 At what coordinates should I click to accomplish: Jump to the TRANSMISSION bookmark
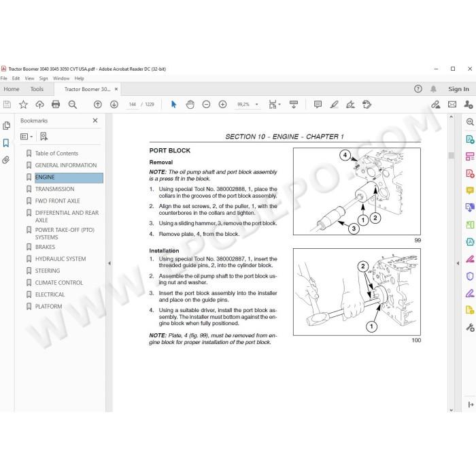(54, 189)
